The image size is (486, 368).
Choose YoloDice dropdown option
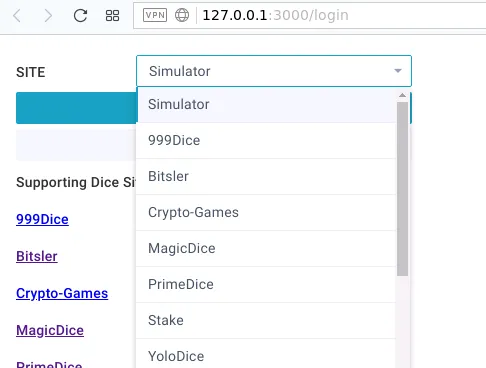pyautogui.click(x=266, y=354)
